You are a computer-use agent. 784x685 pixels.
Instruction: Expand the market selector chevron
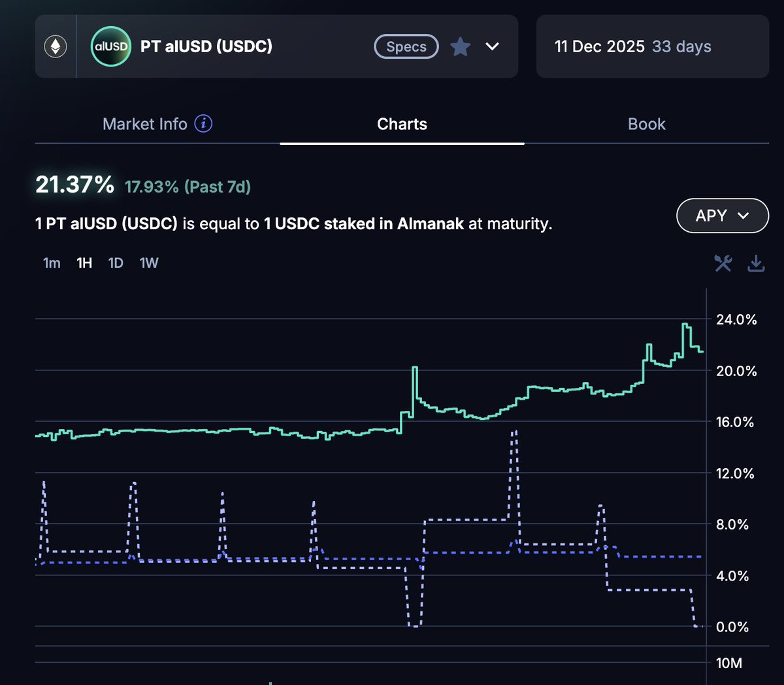pyautogui.click(x=493, y=46)
